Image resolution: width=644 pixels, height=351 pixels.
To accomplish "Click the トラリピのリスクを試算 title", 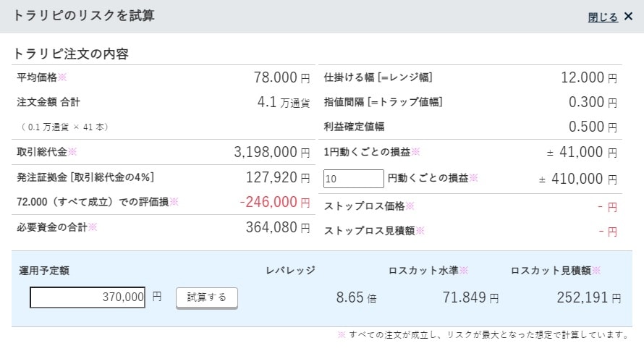I will click(83, 16).
